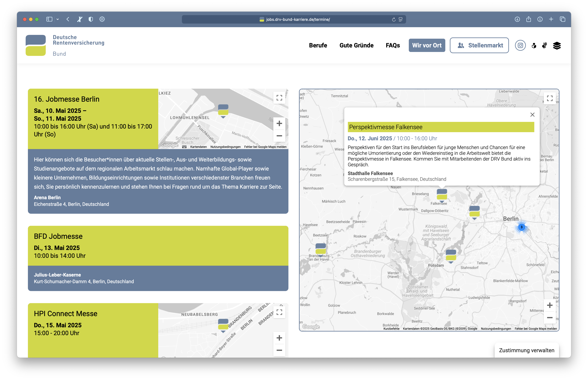This screenshot has height=380, width=588.
Task: Click the 16. Jobmesse Berlin heading
Action: tap(67, 99)
